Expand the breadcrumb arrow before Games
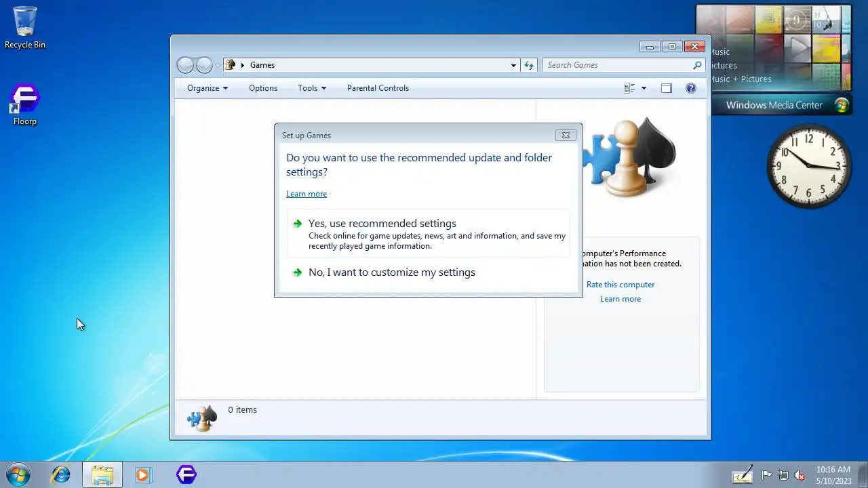This screenshot has width=868, height=488. [243, 65]
